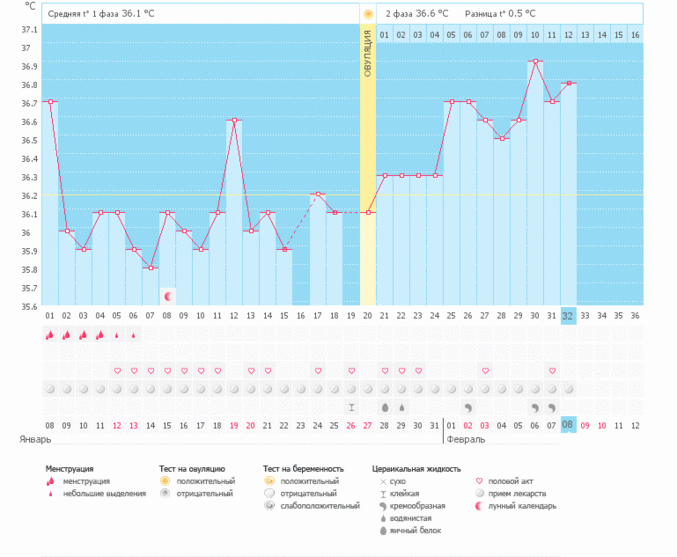Viewport: 677px width, 557px height.
Task: Click the 36.9 temperature peak point on day 30
Action: tap(535, 62)
